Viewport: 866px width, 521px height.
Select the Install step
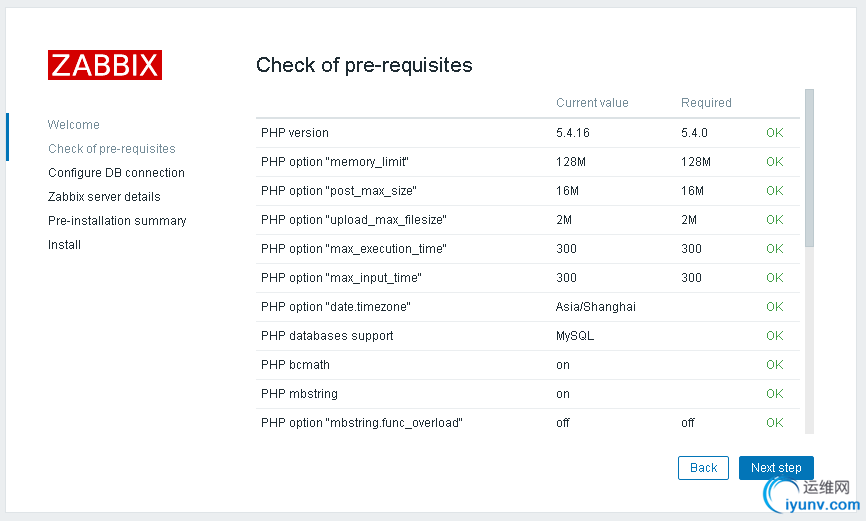point(64,245)
